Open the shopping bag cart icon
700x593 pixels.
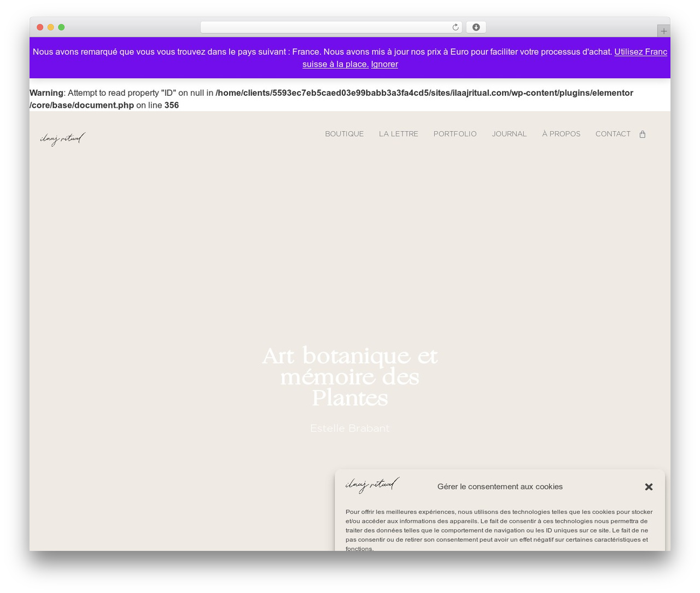click(643, 134)
